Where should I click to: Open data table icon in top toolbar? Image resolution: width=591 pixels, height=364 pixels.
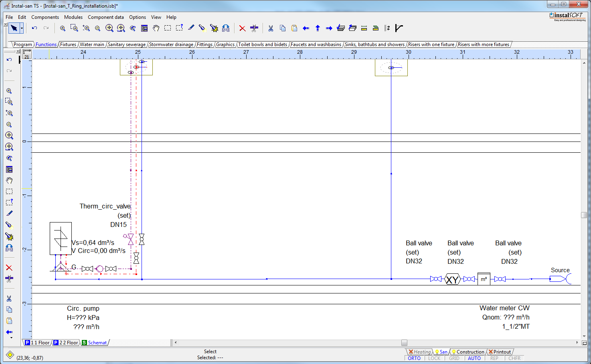click(144, 28)
